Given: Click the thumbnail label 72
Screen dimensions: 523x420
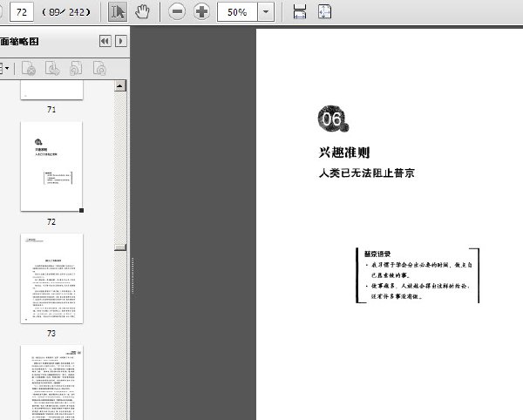Looking at the screenshot, I should tap(51, 221).
